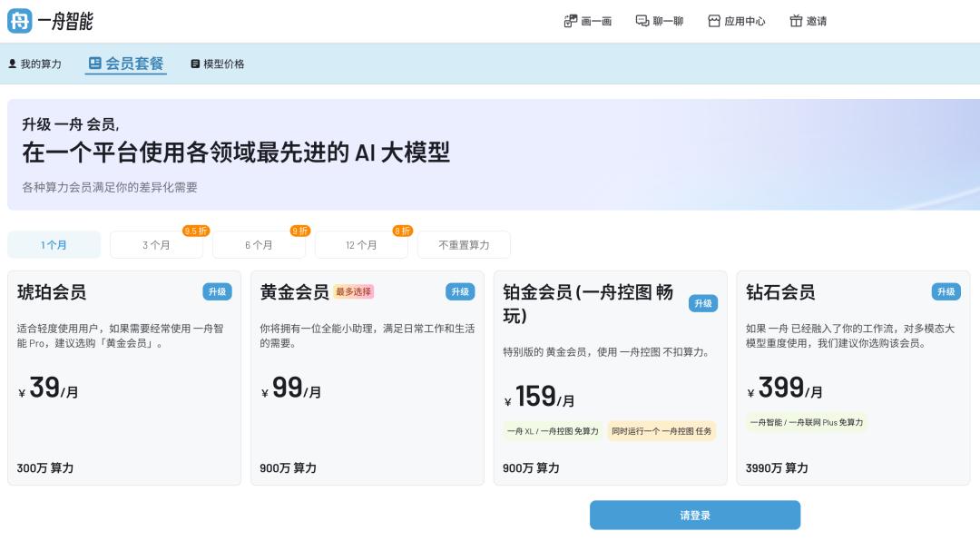This screenshot has width=980, height=551.
Task: Switch to 会员套餐 tab
Action: coord(125,64)
